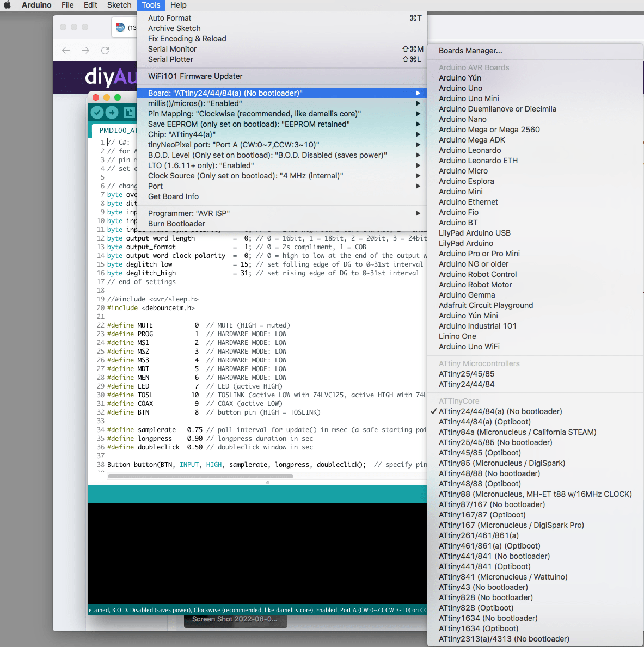
Task: Select Arduino Uno board
Action: tap(536, 88)
